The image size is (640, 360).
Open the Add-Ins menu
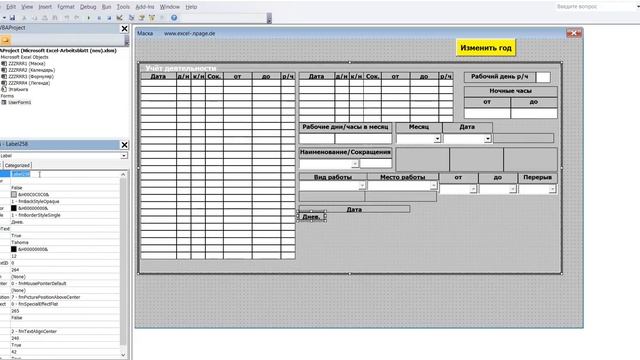[x=145, y=7]
